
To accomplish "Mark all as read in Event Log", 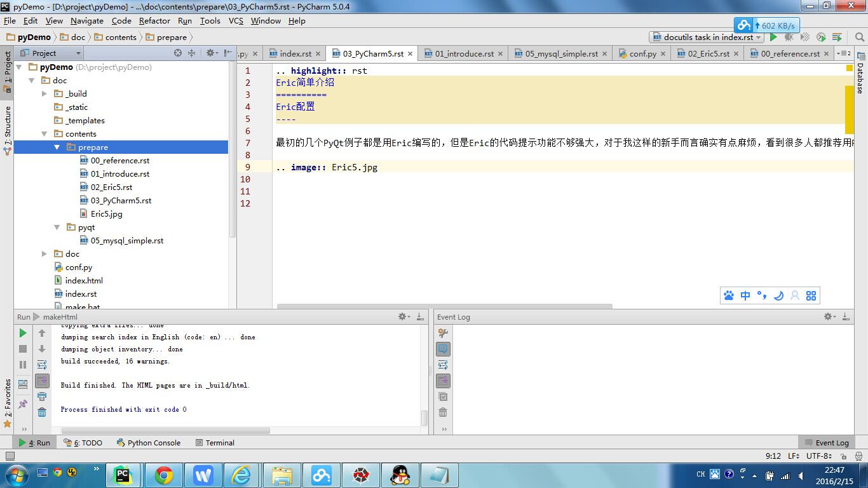I will pos(443,396).
